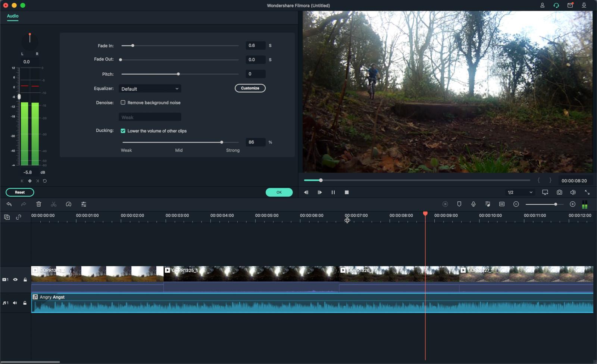Enable Remove background noise checkbox
This screenshot has height=364, width=597.
click(123, 103)
